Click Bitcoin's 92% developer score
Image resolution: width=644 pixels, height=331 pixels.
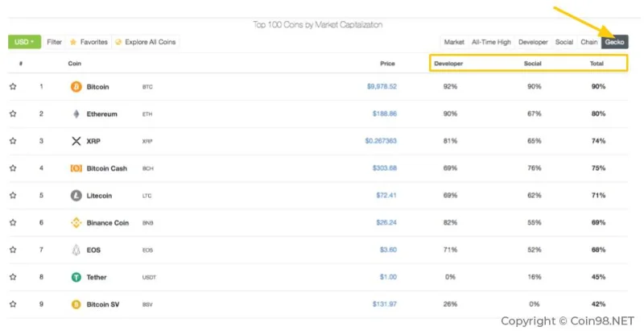(450, 87)
